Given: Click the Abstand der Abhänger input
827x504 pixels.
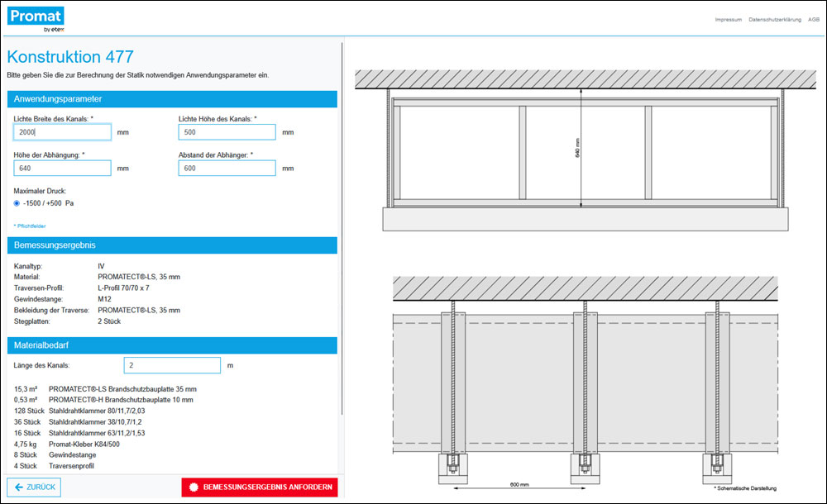Looking at the screenshot, I should click(227, 169).
